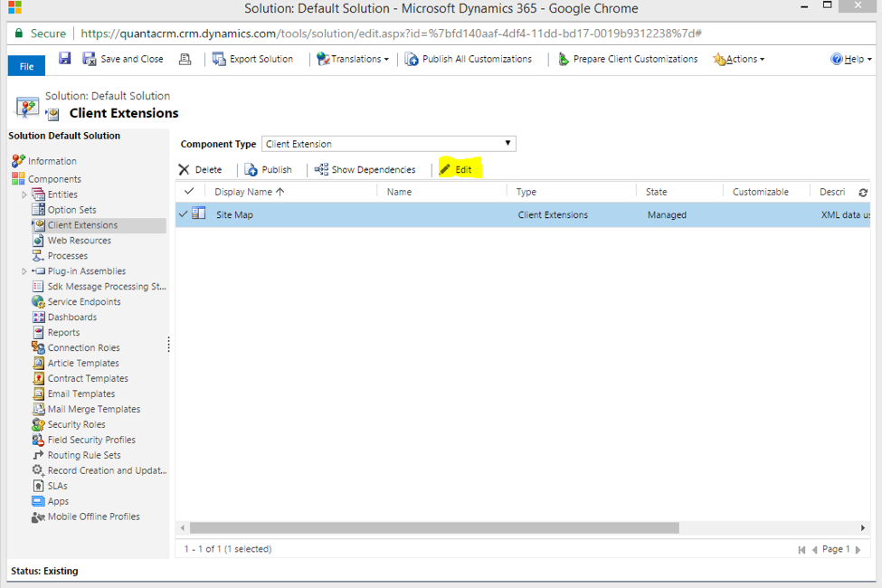882x588 pixels.
Task: Click the print icon beside Save and Close
Action: point(185,59)
